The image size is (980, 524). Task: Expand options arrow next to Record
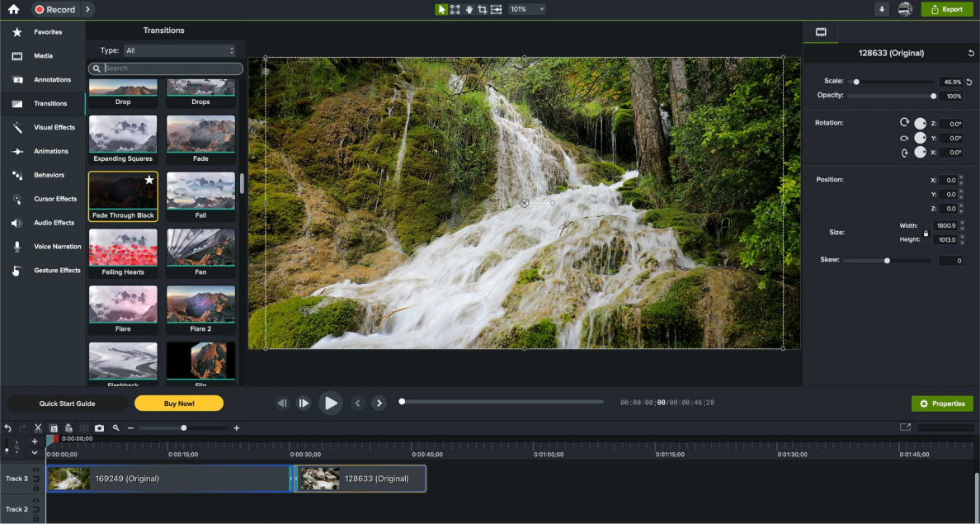[87, 9]
